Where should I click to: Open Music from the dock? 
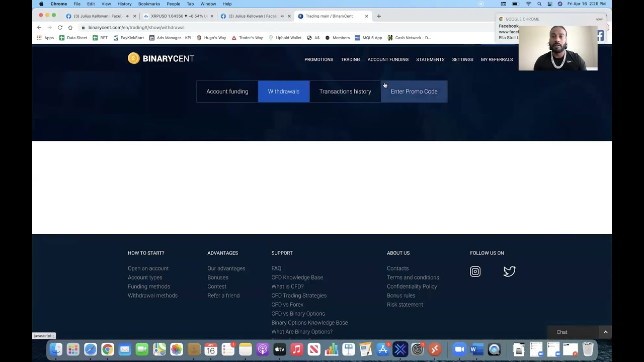click(297, 349)
